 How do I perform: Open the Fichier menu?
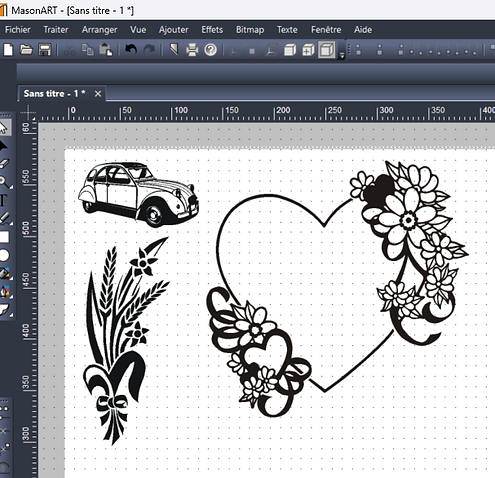[18, 30]
